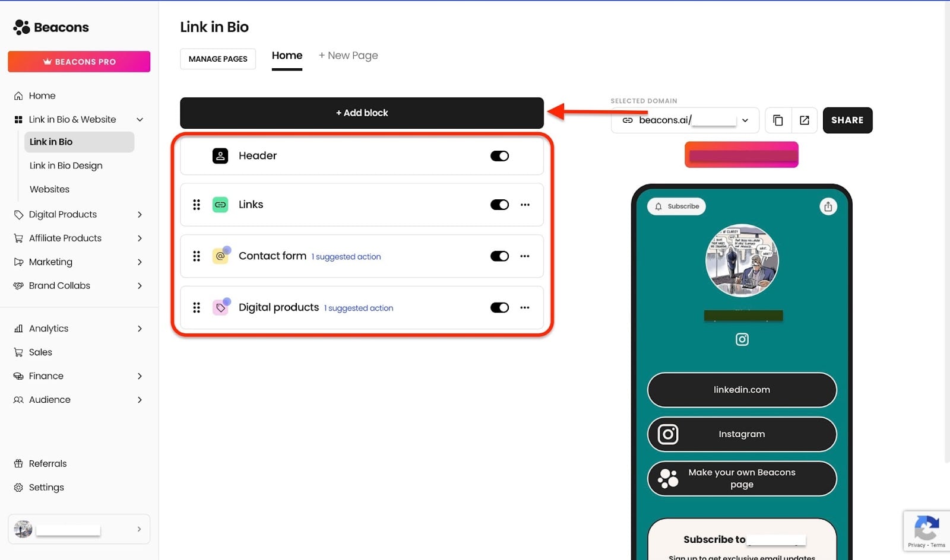Open page in new tab icon
The image size is (950, 560).
pyautogui.click(x=805, y=120)
